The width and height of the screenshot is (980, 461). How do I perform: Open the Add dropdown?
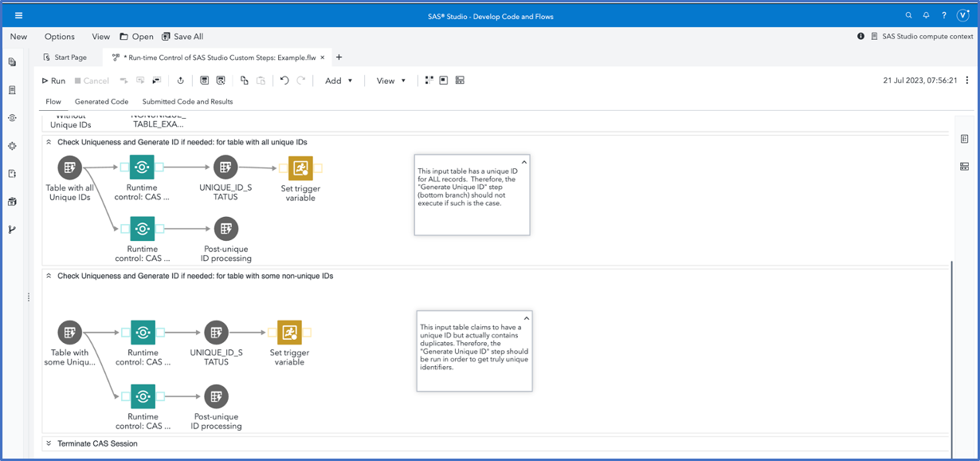point(338,80)
